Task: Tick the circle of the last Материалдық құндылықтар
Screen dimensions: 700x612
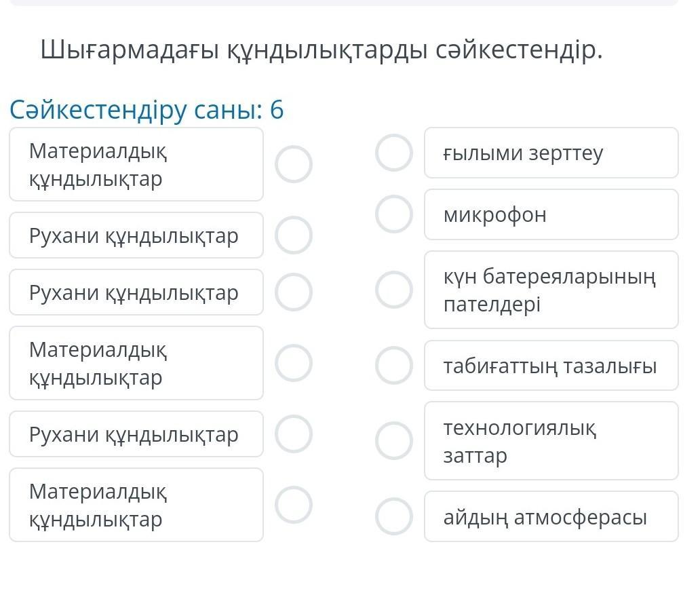Action: pyautogui.click(x=294, y=505)
